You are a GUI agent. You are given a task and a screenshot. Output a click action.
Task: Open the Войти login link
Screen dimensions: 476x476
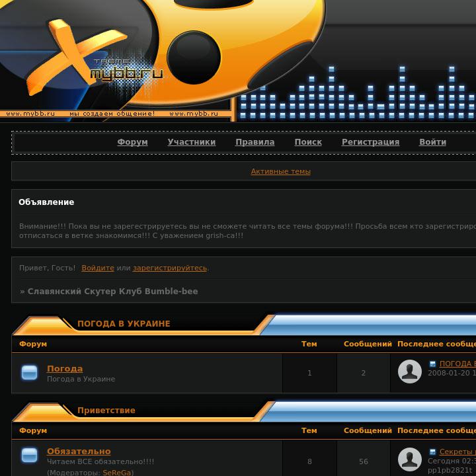click(x=432, y=141)
